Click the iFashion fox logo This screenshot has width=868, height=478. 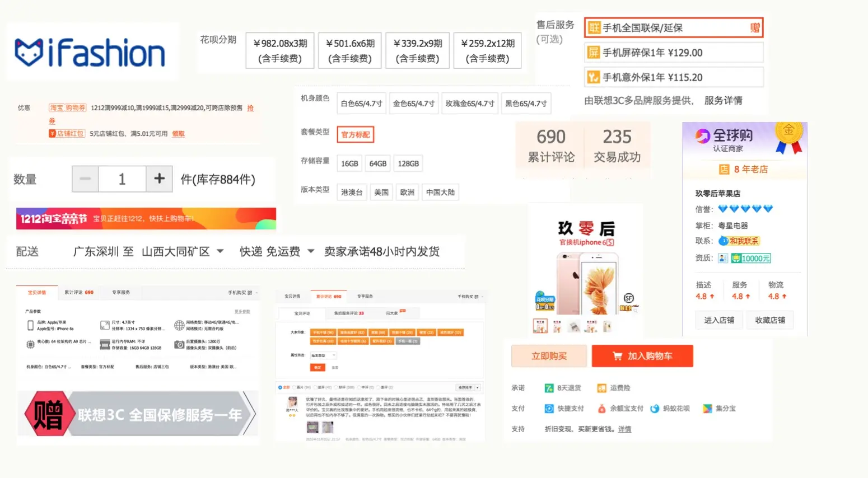tap(29, 53)
